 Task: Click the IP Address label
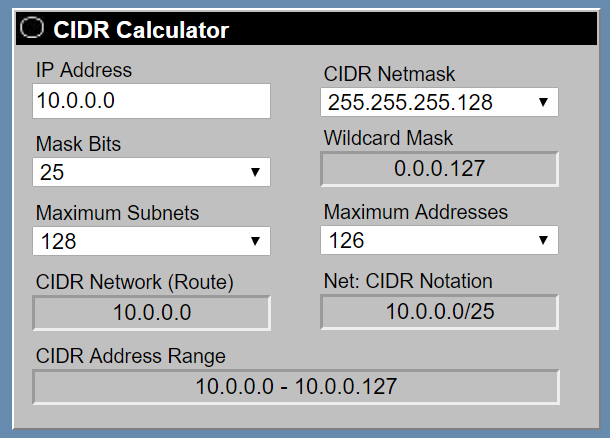click(84, 70)
